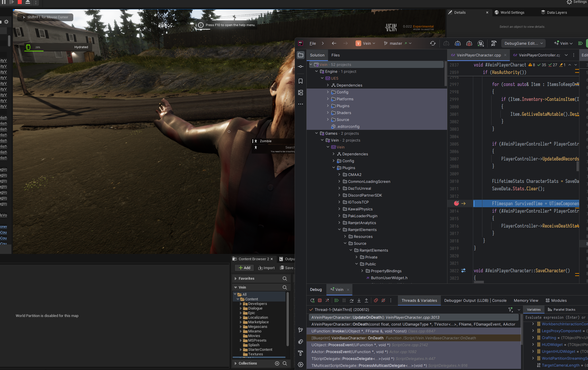Screen dimensions: 588x370
Task: Click the Step Over debugger icon
Action: pyautogui.click(x=352, y=300)
